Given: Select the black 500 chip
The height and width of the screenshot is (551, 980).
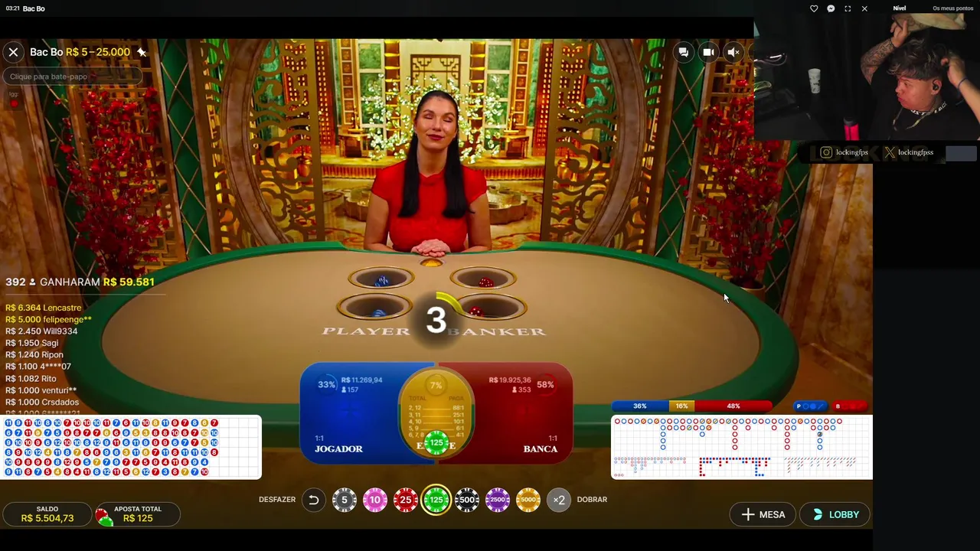Looking at the screenshot, I should pos(467,500).
